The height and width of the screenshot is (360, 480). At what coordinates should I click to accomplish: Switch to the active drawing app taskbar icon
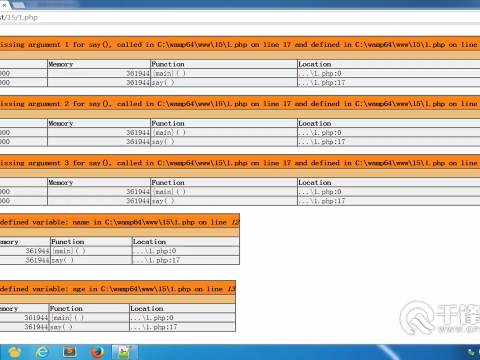[124, 352]
